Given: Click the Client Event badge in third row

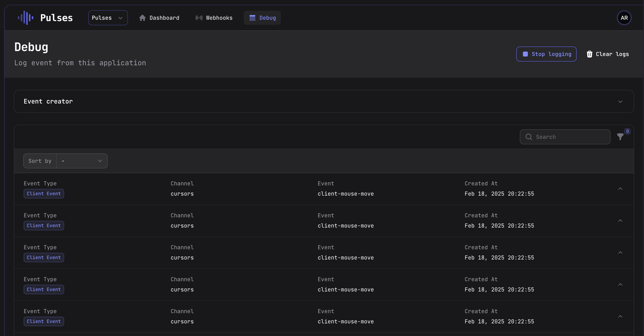Looking at the screenshot, I should pos(44,258).
